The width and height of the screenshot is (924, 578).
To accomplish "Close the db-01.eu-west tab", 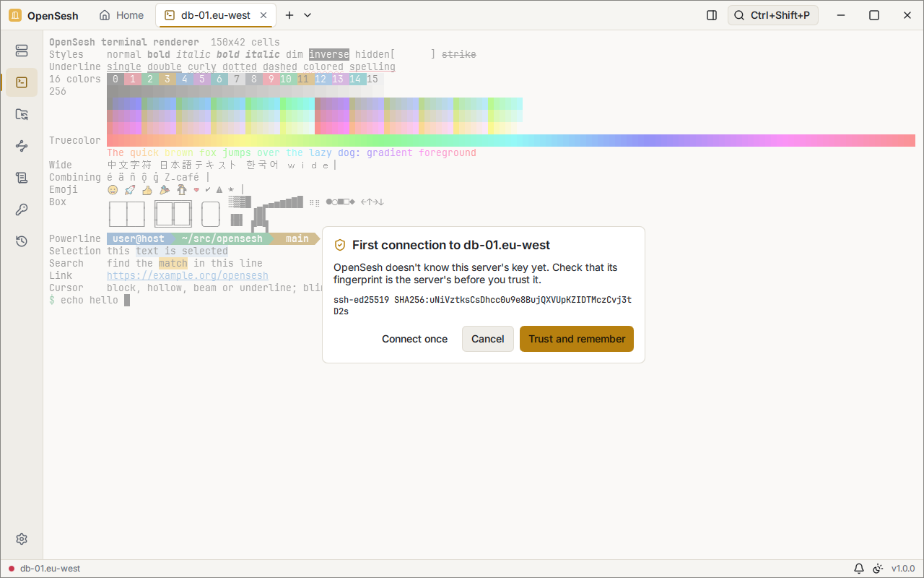I will pyautogui.click(x=263, y=15).
